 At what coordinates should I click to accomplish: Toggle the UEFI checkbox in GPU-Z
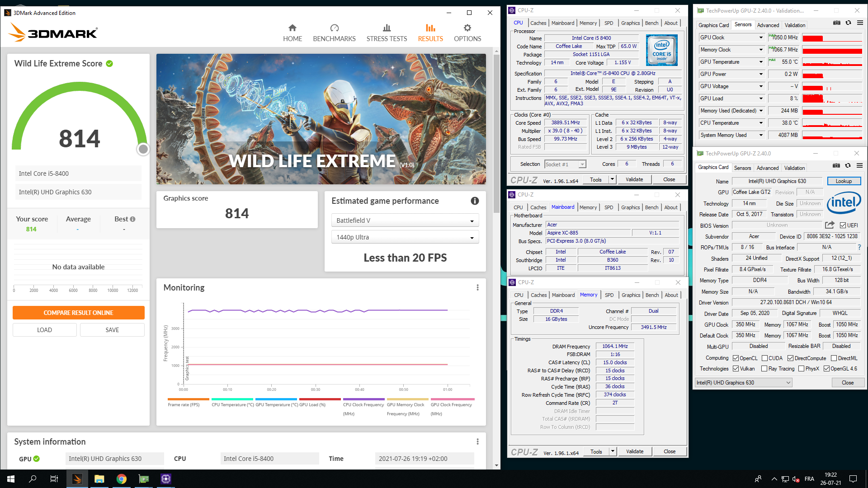click(x=843, y=225)
